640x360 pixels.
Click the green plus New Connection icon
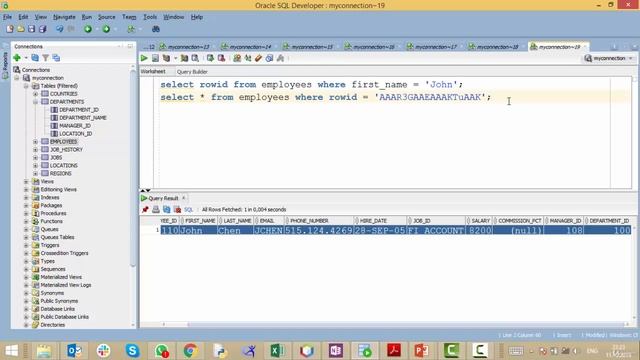coord(17,58)
